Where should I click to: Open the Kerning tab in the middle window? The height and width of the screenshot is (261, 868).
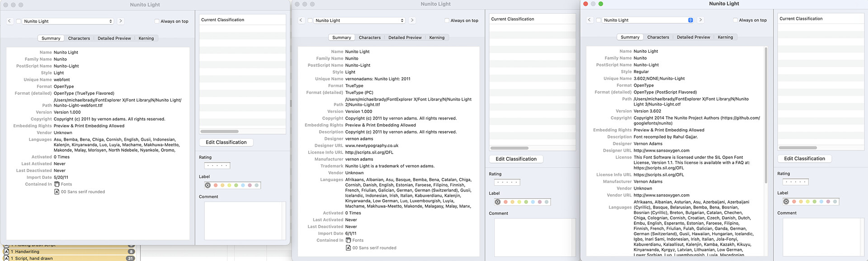pyautogui.click(x=437, y=37)
